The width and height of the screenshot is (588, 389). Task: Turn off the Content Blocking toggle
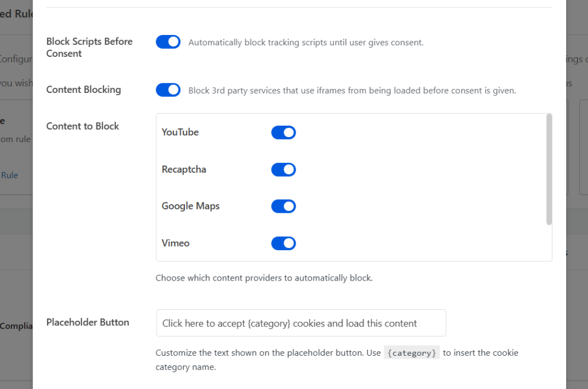click(x=167, y=90)
